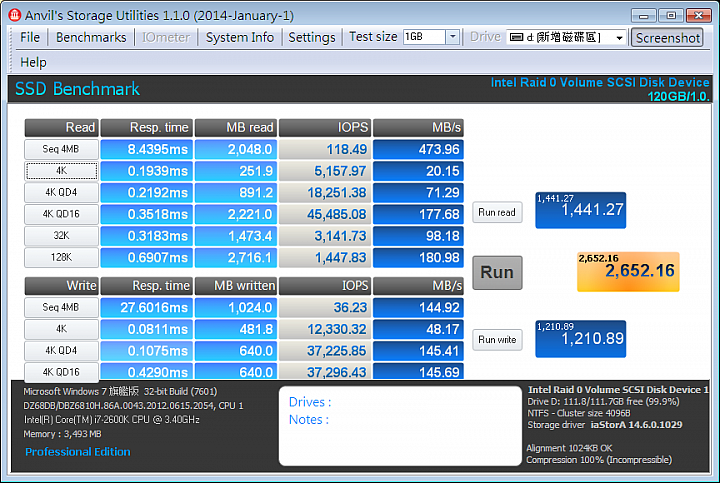Viewport: 720px width, 483px height.
Task: Click the Write column header
Action: click(x=61, y=286)
